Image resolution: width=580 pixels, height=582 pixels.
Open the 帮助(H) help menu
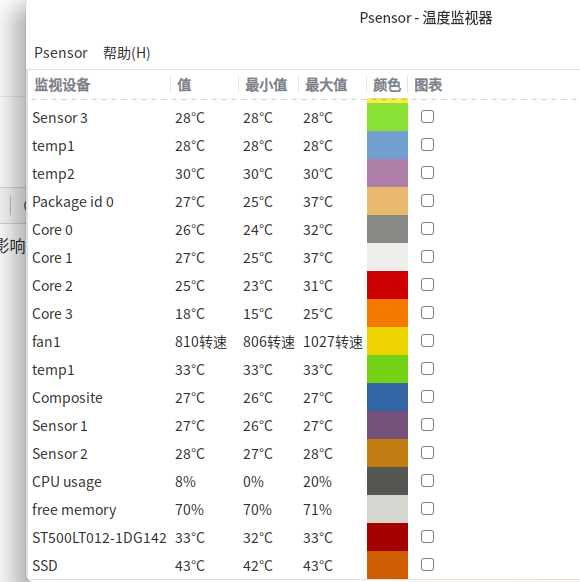tap(127, 53)
